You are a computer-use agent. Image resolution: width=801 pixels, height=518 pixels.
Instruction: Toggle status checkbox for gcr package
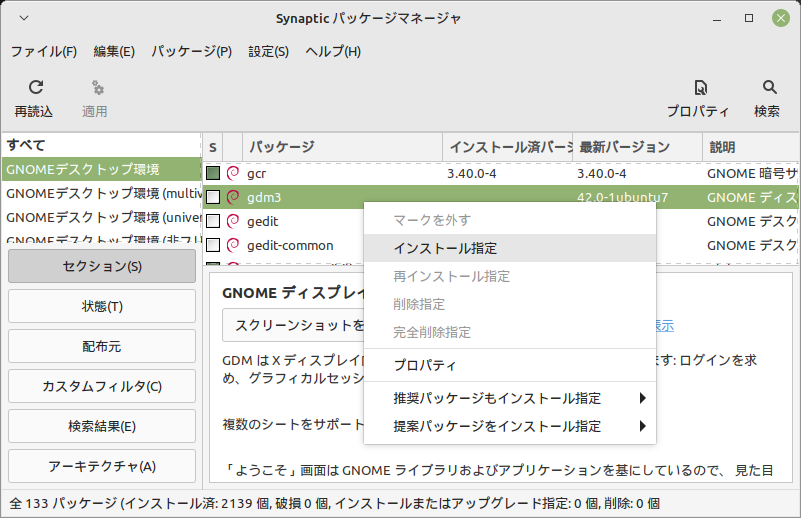(x=213, y=173)
